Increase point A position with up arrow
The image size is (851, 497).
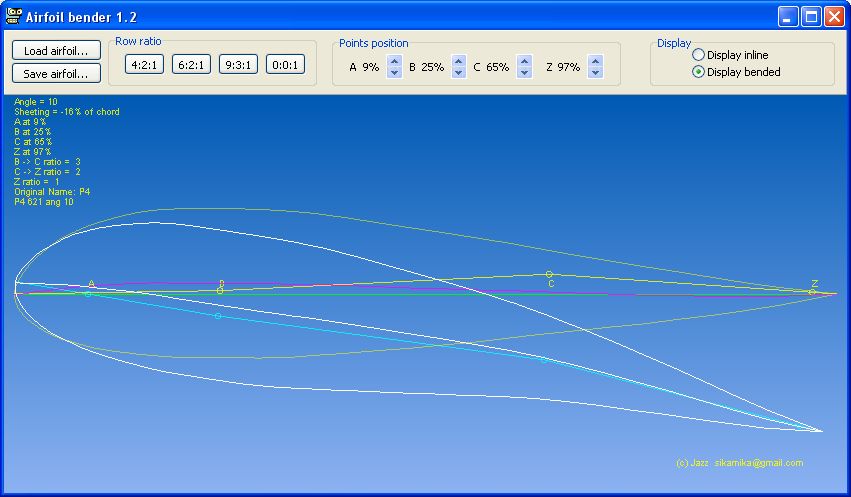click(394, 61)
